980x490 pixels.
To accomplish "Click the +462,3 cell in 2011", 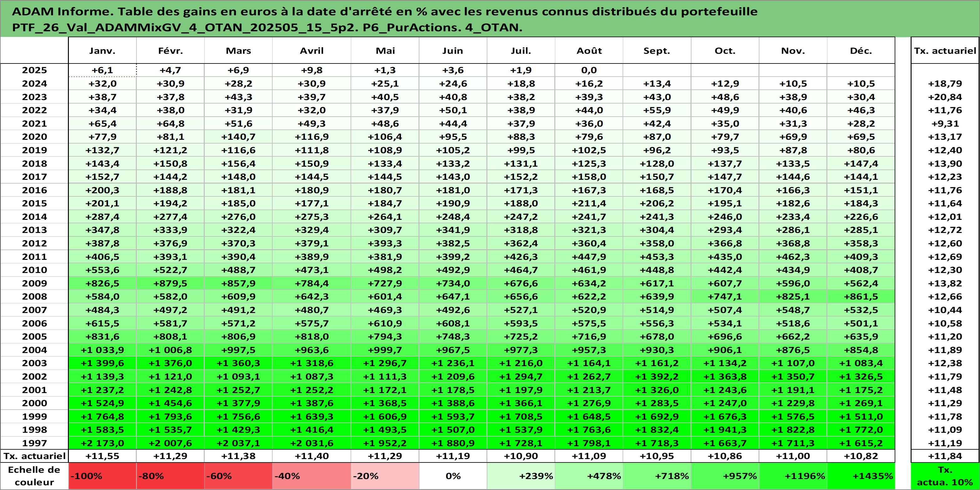I will 793,257.
